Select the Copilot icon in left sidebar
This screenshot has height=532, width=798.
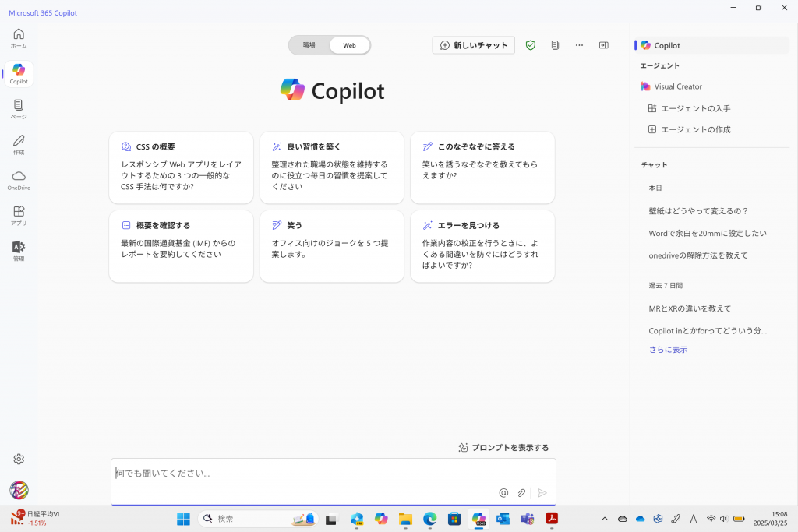coord(19,74)
